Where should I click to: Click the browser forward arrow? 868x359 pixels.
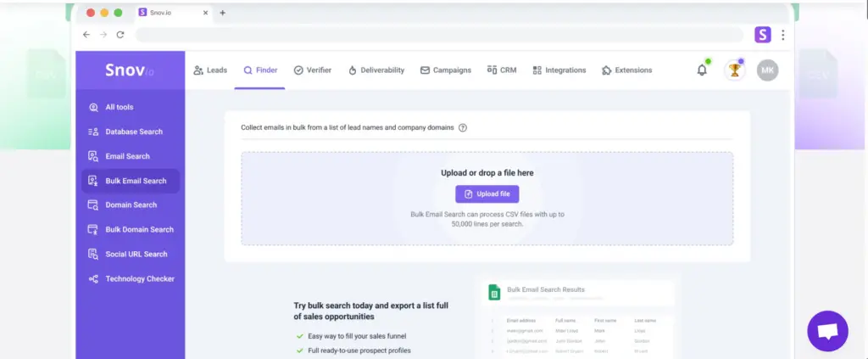[103, 34]
